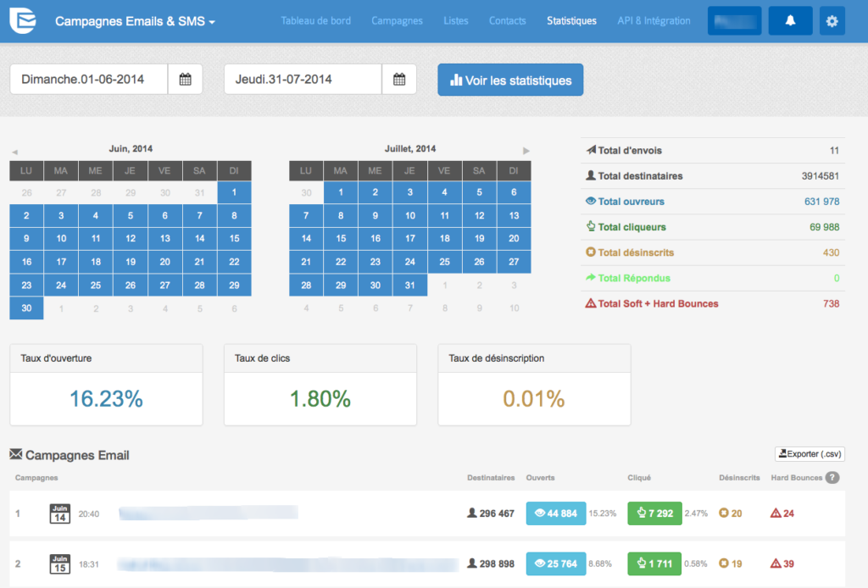The image size is (868, 588).
Task: Open the end date calendar picker
Action: (x=398, y=79)
